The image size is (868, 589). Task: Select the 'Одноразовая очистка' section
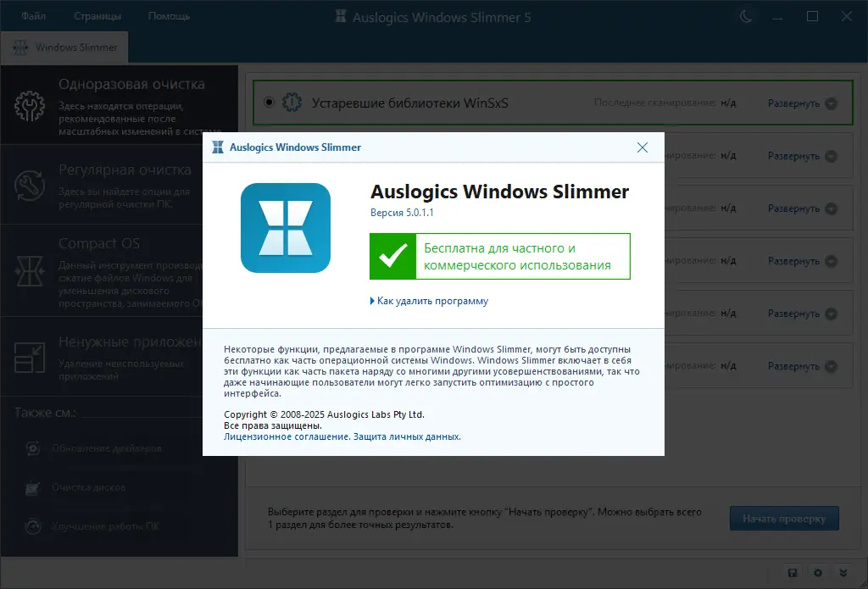pyautogui.click(x=120, y=105)
